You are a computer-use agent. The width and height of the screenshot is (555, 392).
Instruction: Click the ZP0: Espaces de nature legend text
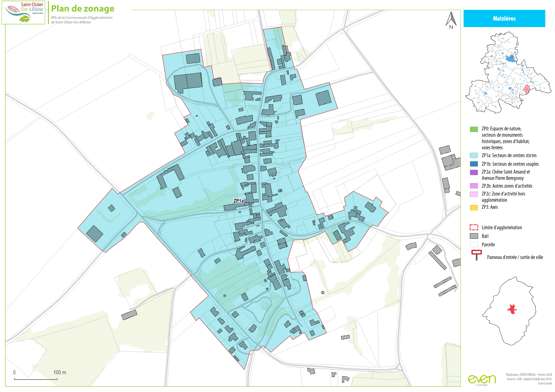pyautogui.click(x=506, y=138)
